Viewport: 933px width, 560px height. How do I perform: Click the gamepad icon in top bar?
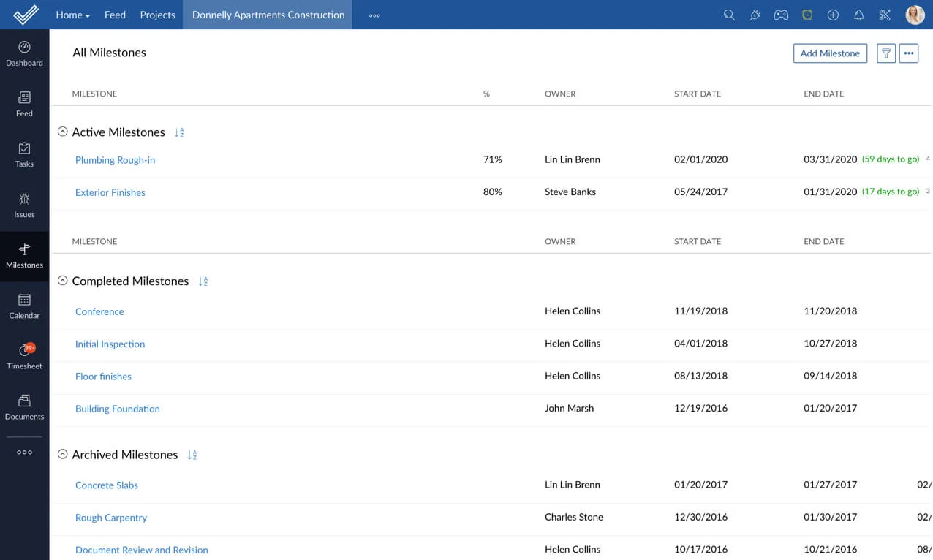tap(781, 15)
